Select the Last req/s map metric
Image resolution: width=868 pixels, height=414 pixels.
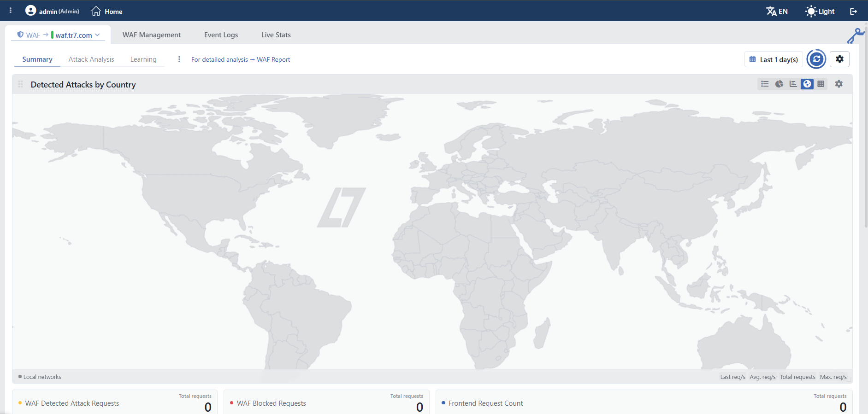[732, 377]
